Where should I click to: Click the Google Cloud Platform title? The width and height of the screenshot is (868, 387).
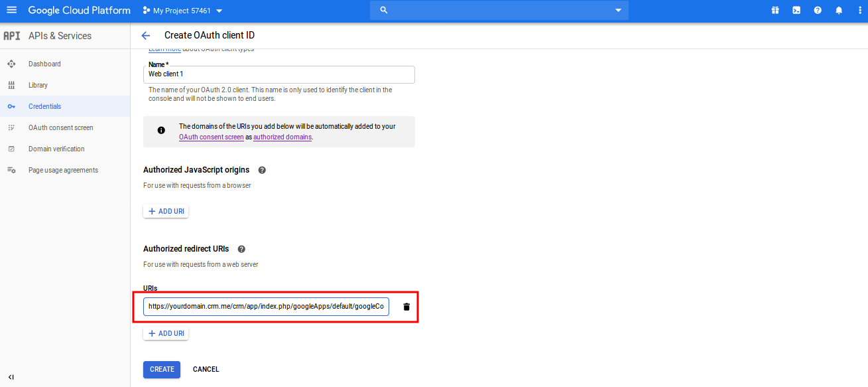pos(79,11)
